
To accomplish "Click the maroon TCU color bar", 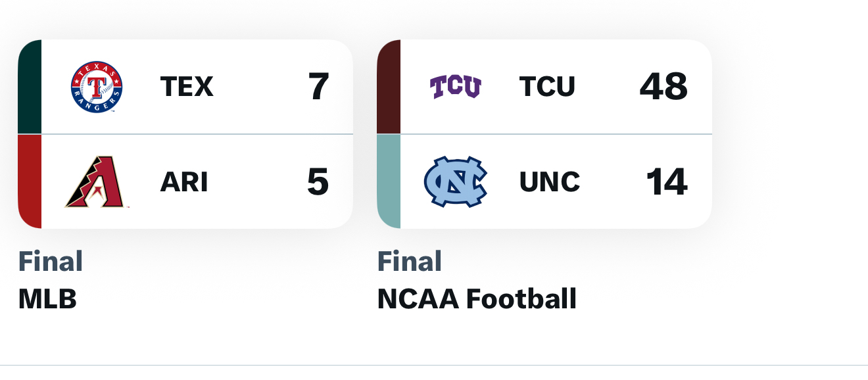I will [x=389, y=87].
